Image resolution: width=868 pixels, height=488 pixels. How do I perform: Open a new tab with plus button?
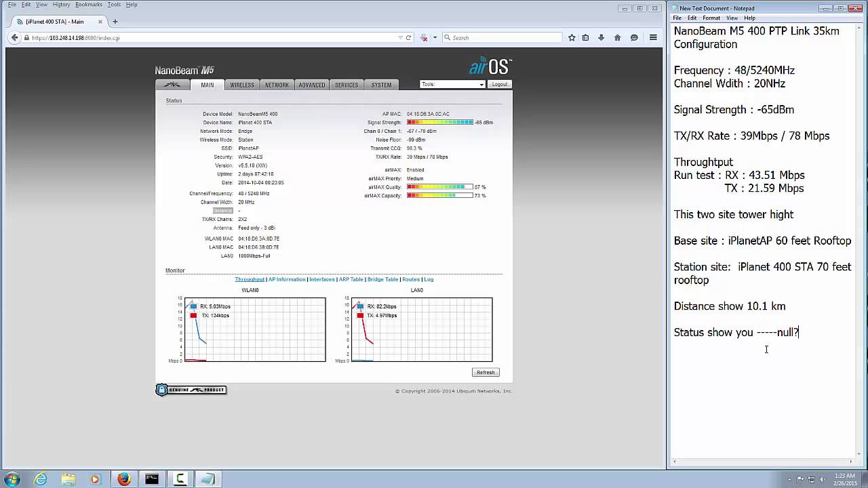115,22
